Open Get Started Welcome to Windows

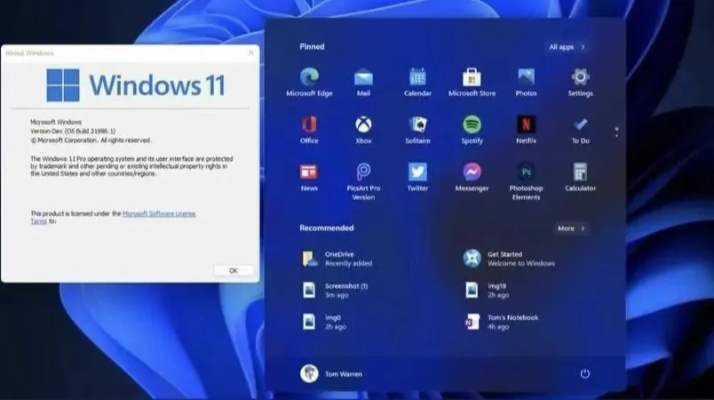coord(509,259)
